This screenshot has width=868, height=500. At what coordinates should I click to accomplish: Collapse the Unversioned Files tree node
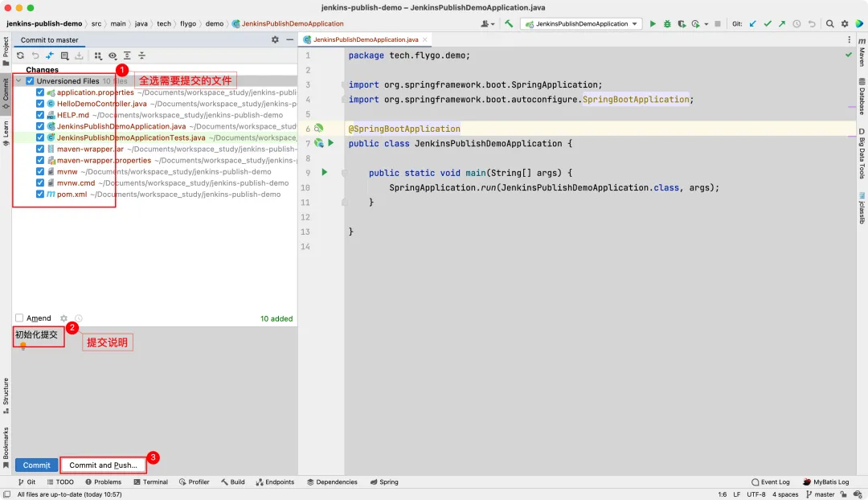point(18,81)
